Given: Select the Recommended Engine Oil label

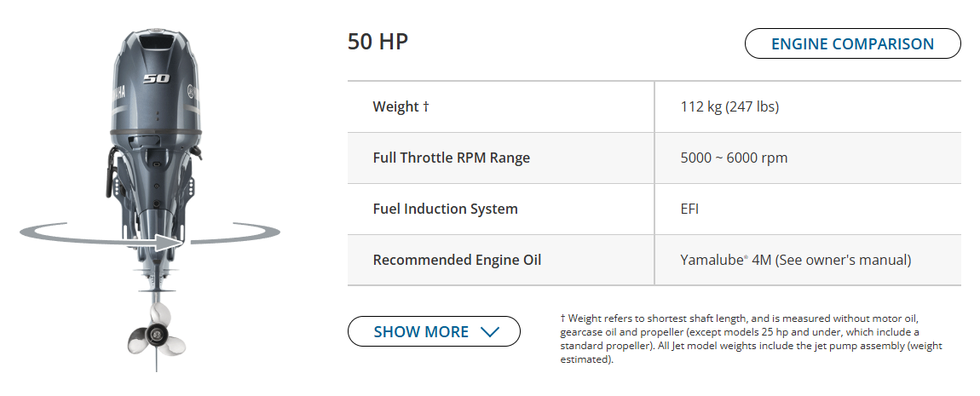Looking at the screenshot, I should [457, 261].
